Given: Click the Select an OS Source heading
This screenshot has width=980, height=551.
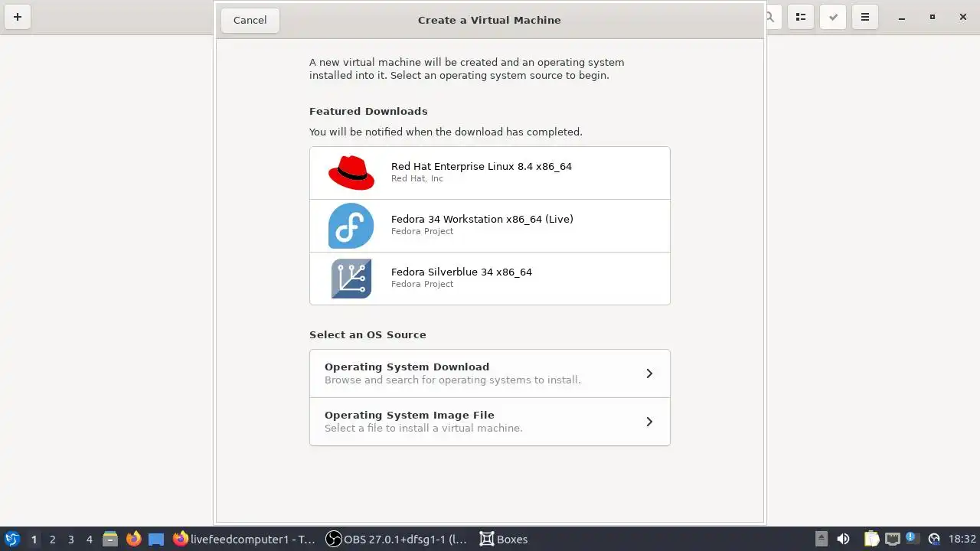Looking at the screenshot, I should [367, 334].
